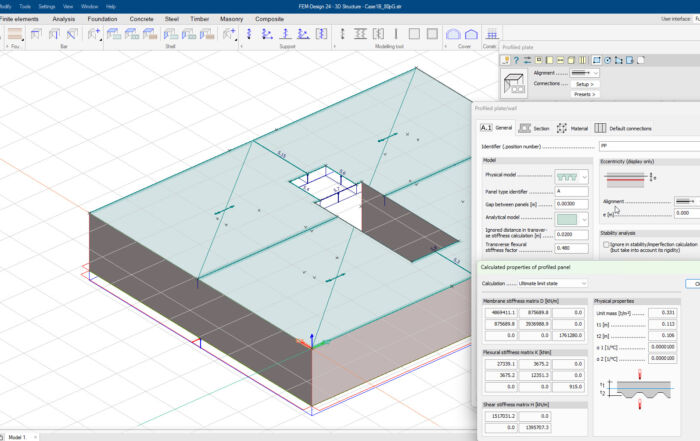The height and width of the screenshot is (441, 700).
Task: Select the Section tab icon
Action: [x=523, y=128]
